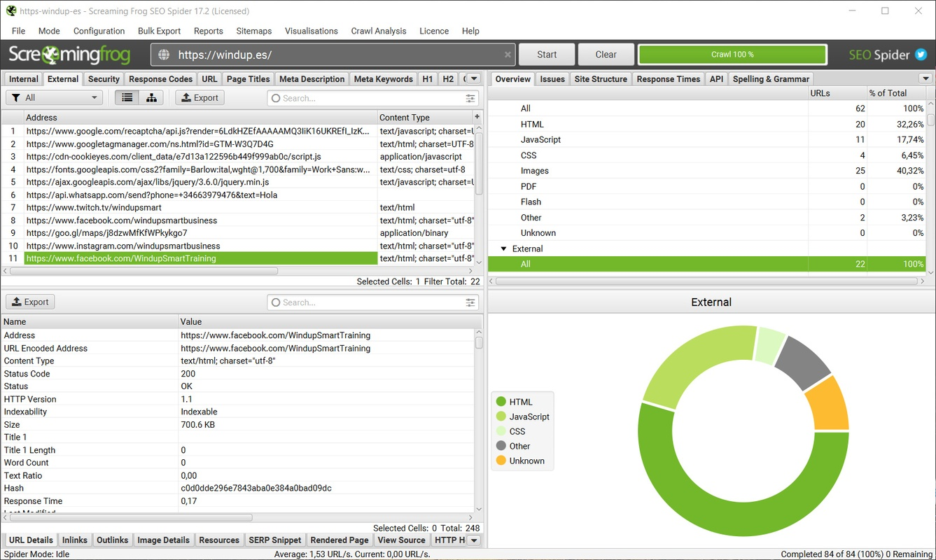This screenshot has height=560, width=936.
Task: Open the Rendered Page tab
Action: pyautogui.click(x=340, y=540)
